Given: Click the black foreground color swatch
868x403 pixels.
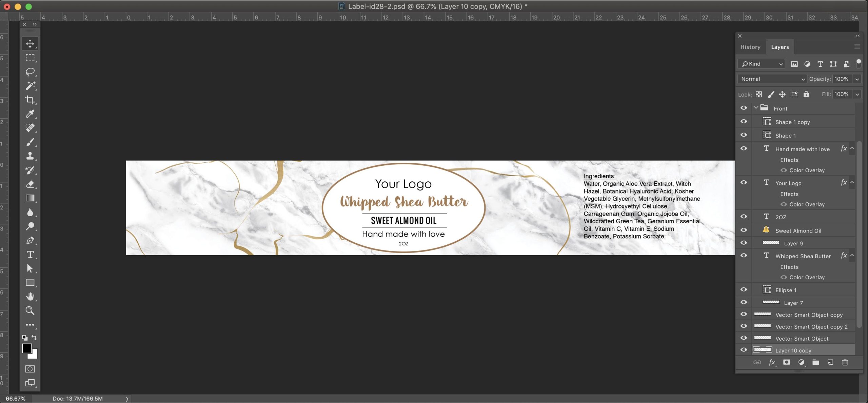Looking at the screenshot, I should (x=27, y=348).
